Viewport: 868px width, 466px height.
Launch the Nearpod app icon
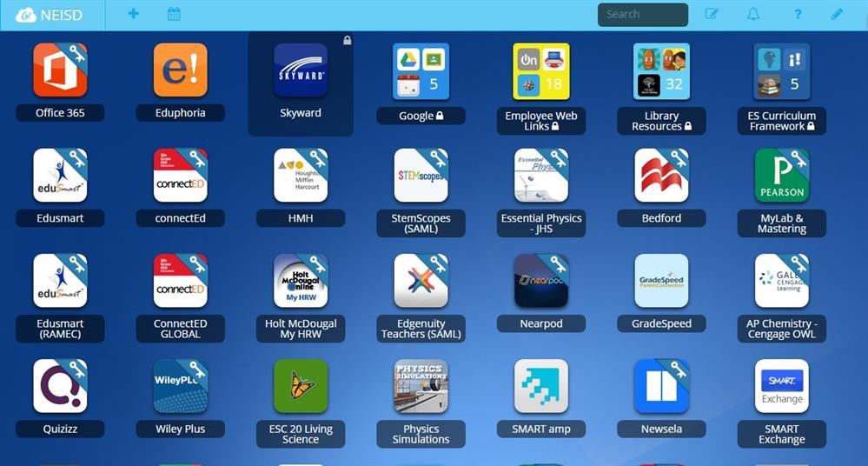click(540, 281)
